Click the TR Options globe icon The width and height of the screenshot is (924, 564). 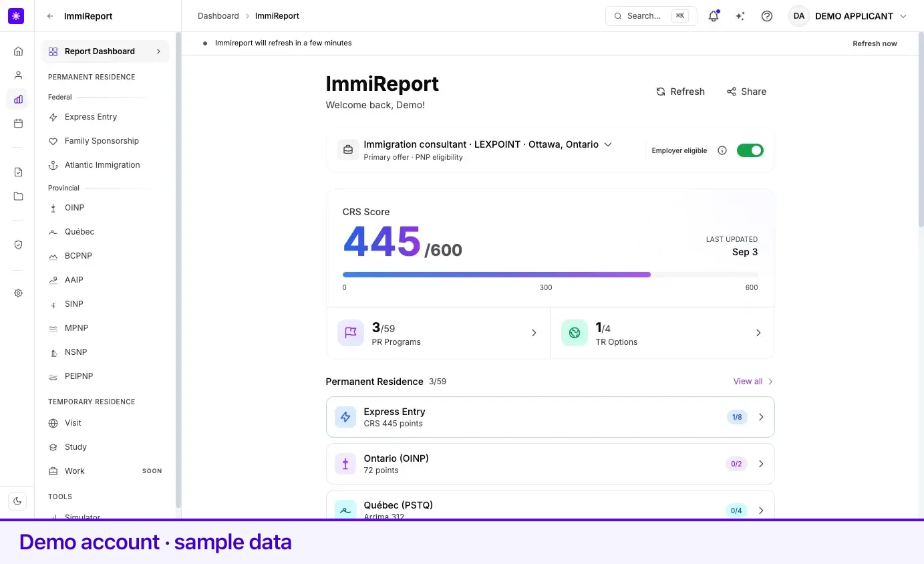pos(574,332)
